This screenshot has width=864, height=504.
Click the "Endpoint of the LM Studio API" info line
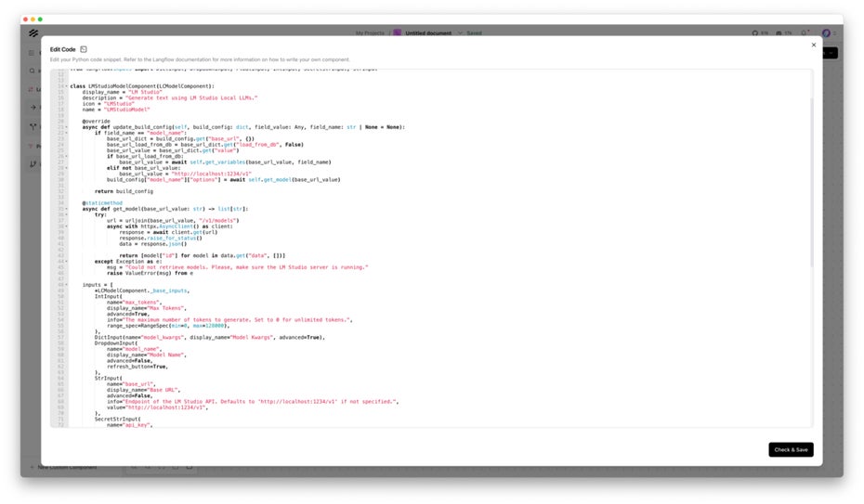[253, 402]
